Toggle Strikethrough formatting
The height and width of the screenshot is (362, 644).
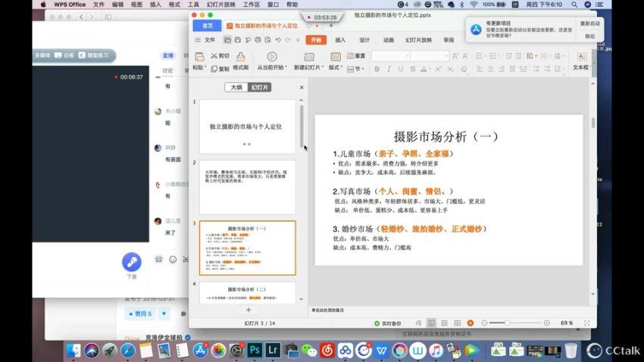point(412,69)
